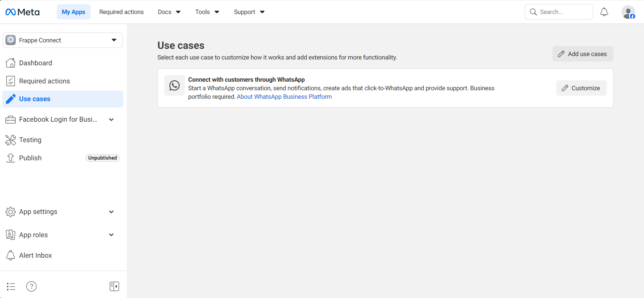This screenshot has width=644, height=298.
Task: Open Dashboard from the sidebar
Action: [36, 63]
